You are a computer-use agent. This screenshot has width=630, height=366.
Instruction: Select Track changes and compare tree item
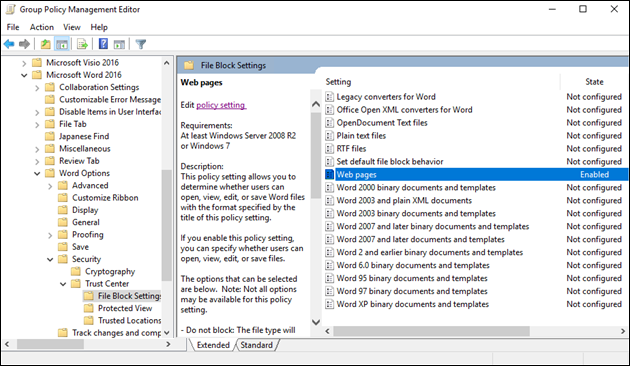[x=117, y=333]
